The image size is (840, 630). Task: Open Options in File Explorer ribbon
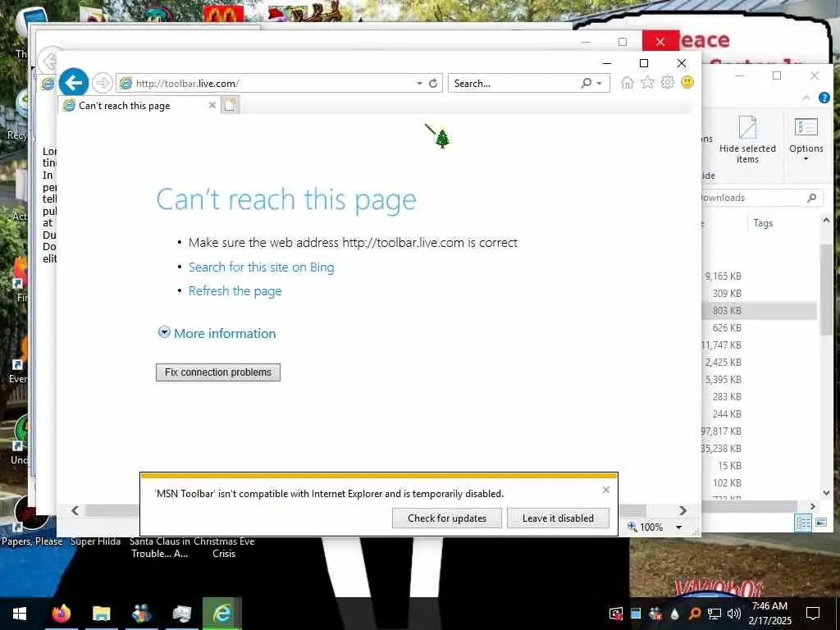(806, 139)
